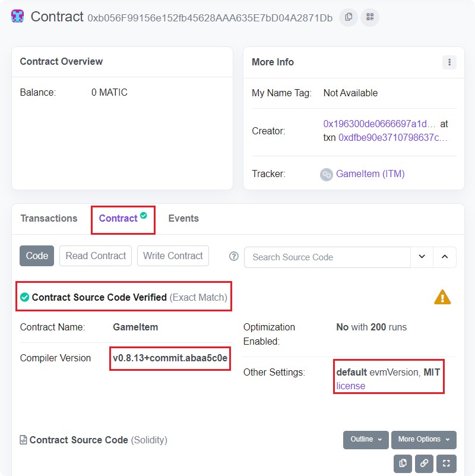Click the contract identicon at the top
Screen dimensions: 475x476
click(18, 17)
